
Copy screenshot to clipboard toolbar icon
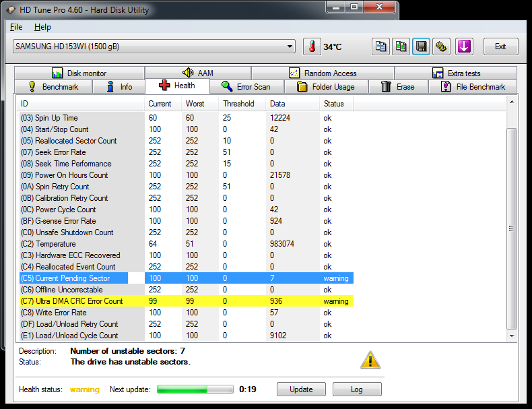[401, 46]
